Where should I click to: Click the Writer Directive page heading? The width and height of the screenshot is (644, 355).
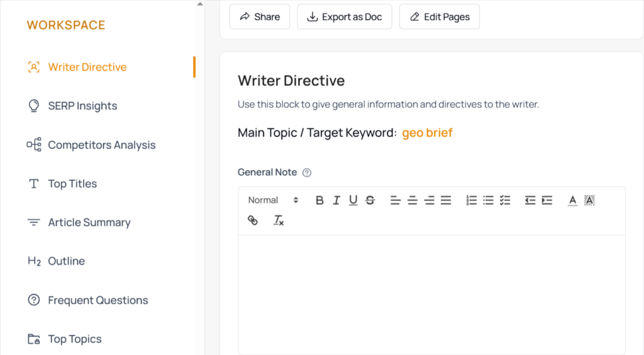point(291,81)
